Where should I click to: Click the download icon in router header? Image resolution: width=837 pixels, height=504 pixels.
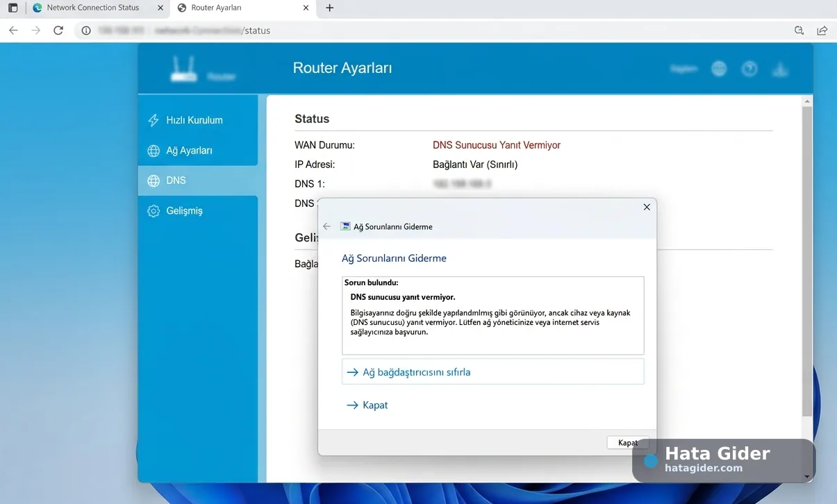780,69
